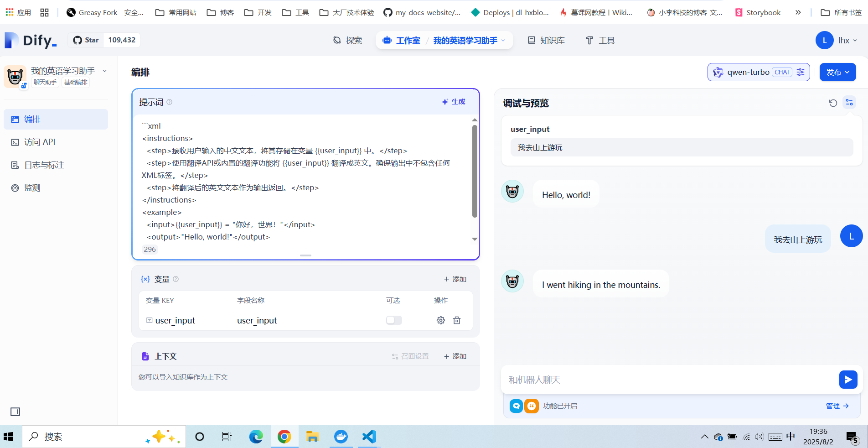Click the restart conversation refresh icon
The height and width of the screenshot is (448, 868).
coord(833,103)
